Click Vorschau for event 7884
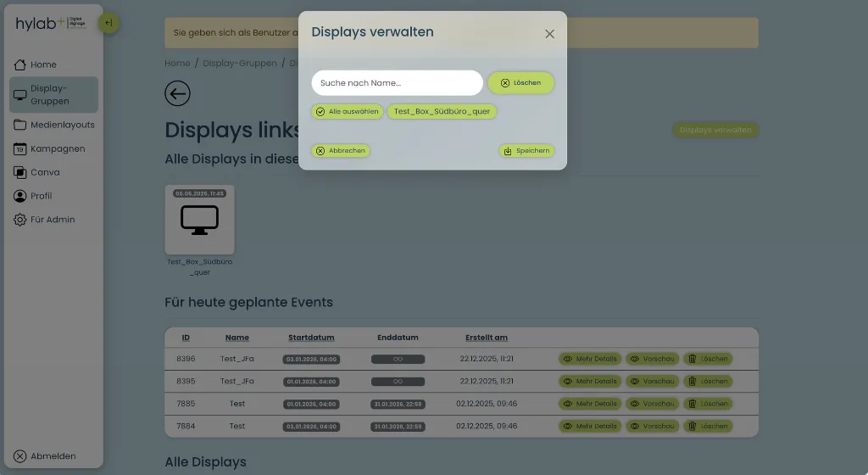Image resolution: width=868 pixels, height=475 pixels. pos(652,427)
